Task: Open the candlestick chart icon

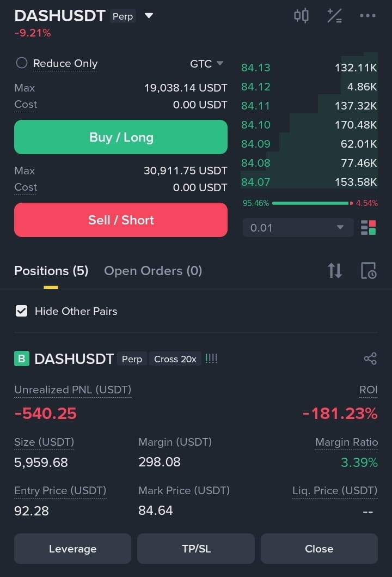Action: coord(301,16)
